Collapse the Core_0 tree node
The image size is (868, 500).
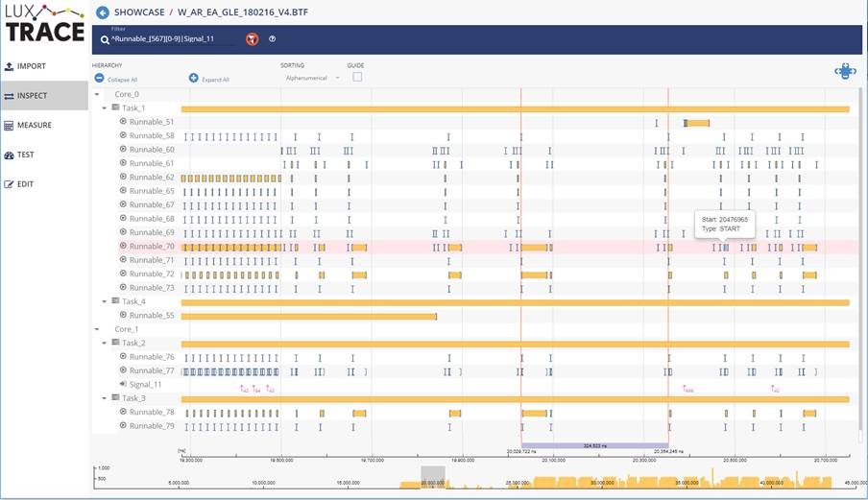click(x=96, y=94)
